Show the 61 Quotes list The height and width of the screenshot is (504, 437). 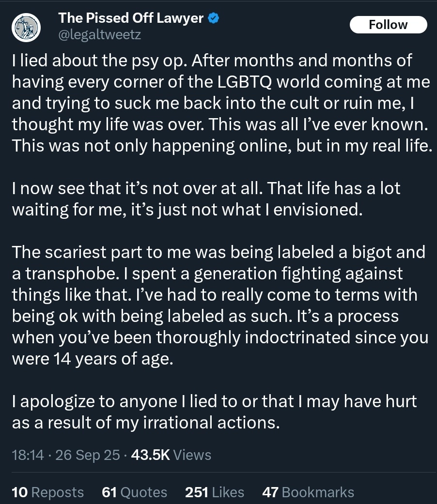coord(135,492)
